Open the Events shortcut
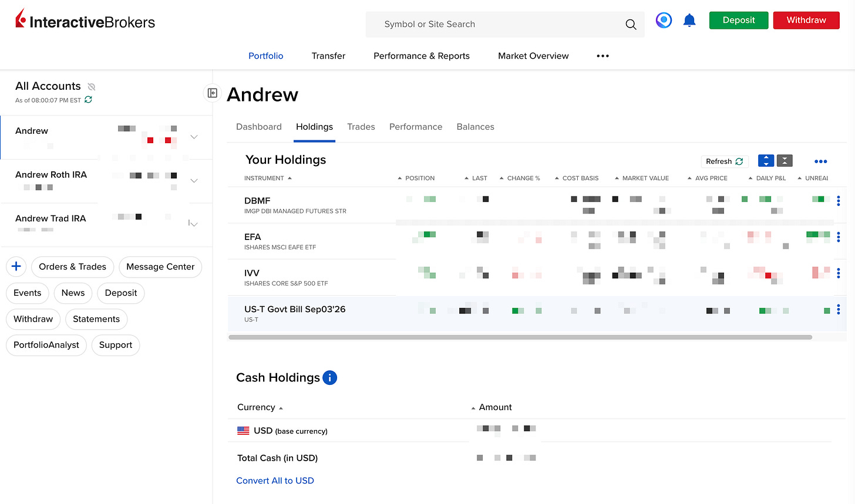 (28, 293)
